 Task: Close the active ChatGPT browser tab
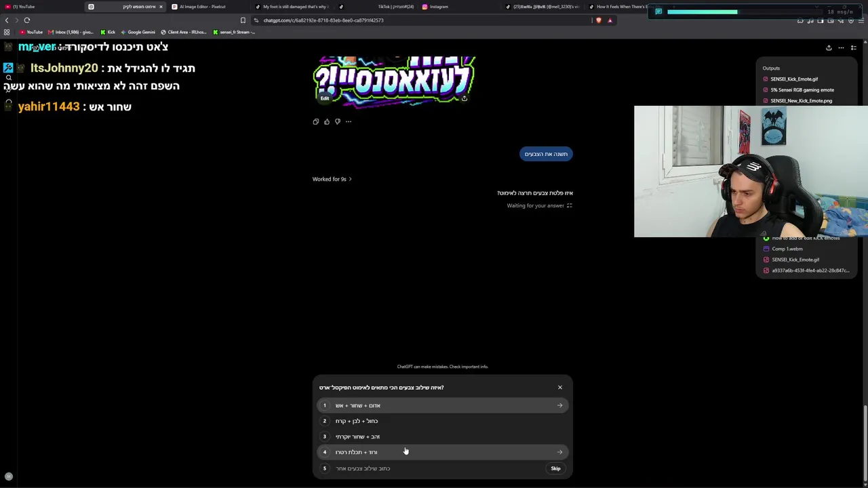pyautogui.click(x=161, y=7)
